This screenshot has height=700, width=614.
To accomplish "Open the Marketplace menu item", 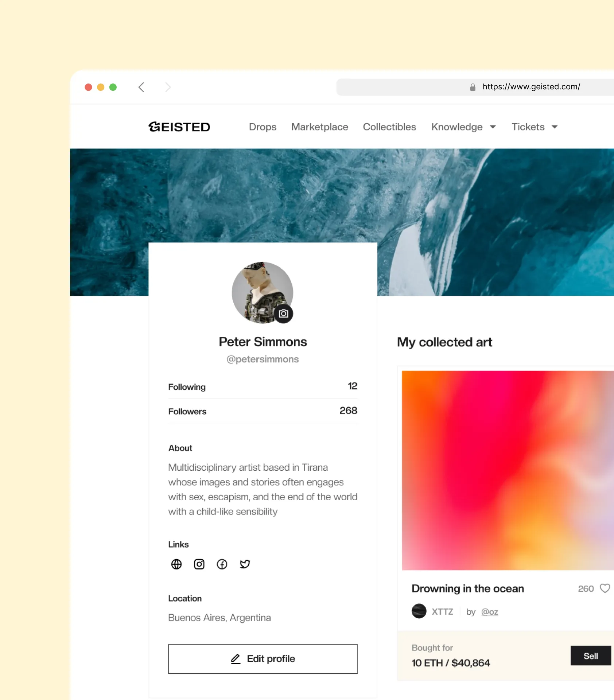I will 319,127.
